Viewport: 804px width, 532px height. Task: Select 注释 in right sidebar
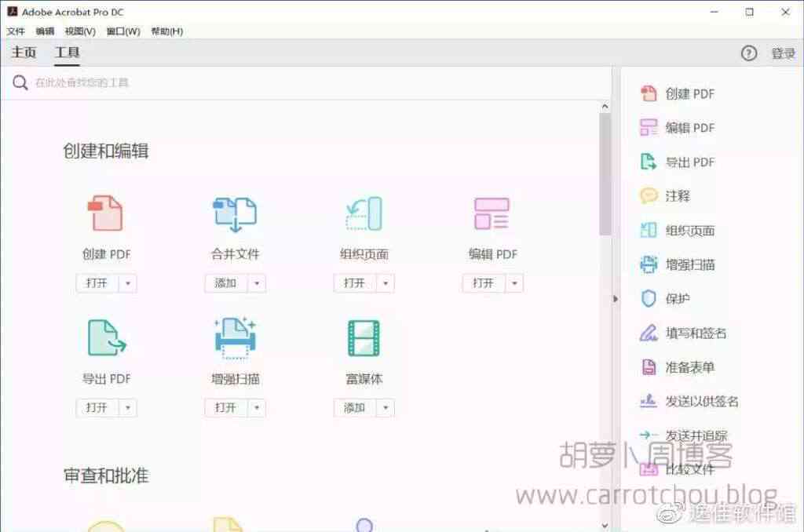(665, 196)
